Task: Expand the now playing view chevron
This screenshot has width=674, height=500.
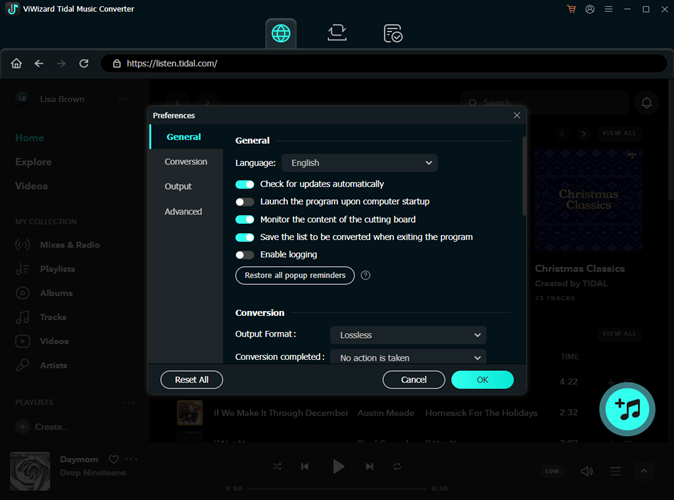Action: [x=644, y=471]
